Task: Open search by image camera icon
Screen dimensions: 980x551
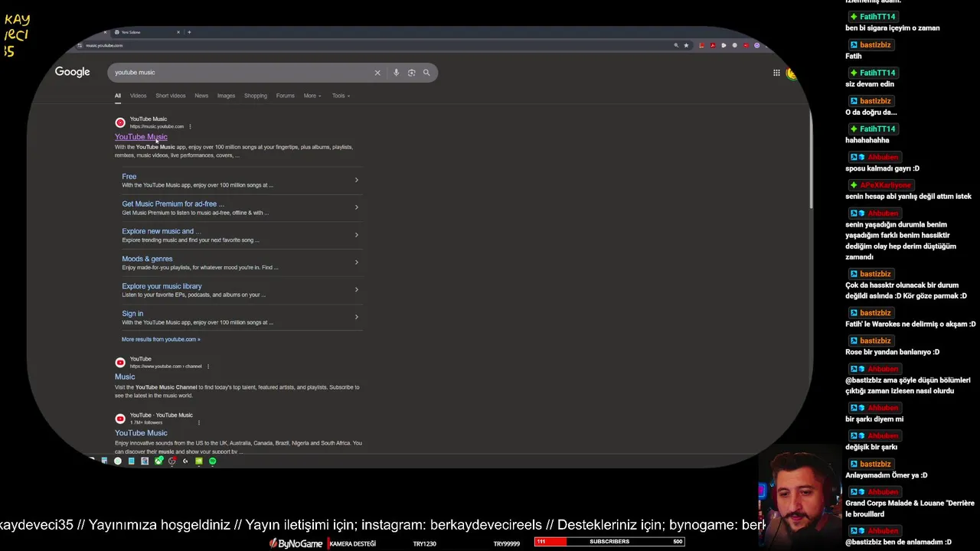Action: coord(411,73)
